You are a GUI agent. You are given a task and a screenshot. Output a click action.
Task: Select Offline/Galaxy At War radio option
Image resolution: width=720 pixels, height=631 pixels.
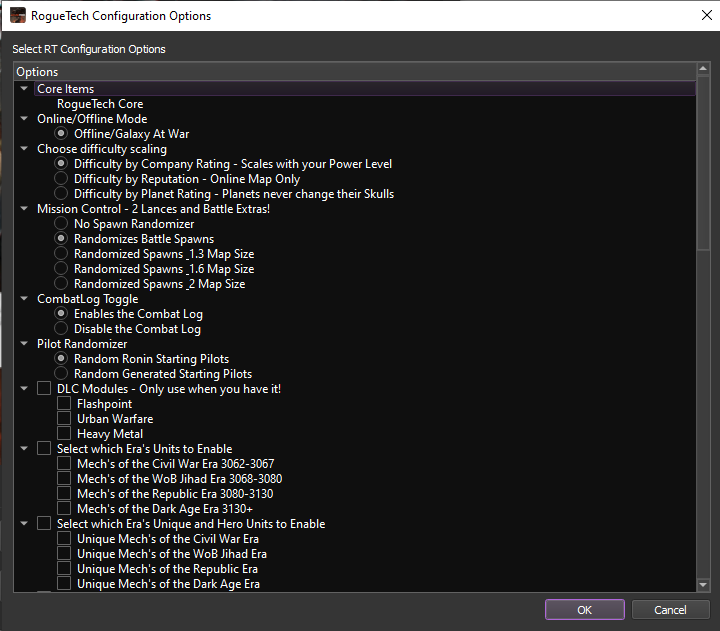pos(61,134)
